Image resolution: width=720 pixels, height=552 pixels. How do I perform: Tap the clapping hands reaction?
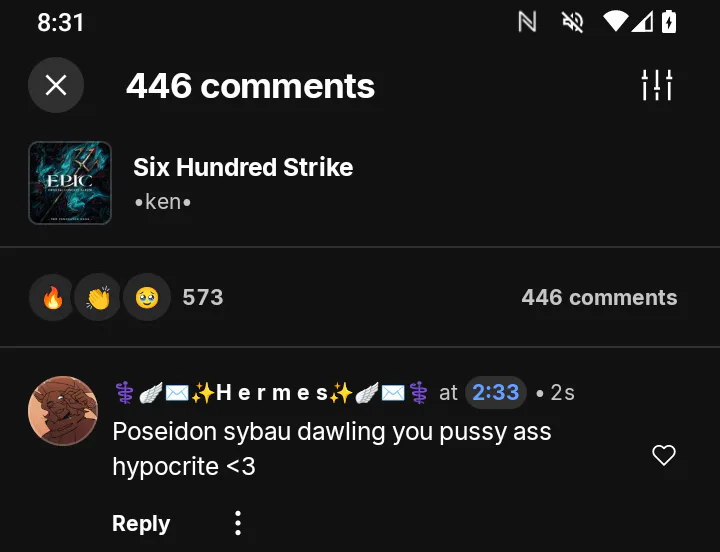pyautogui.click(x=98, y=297)
